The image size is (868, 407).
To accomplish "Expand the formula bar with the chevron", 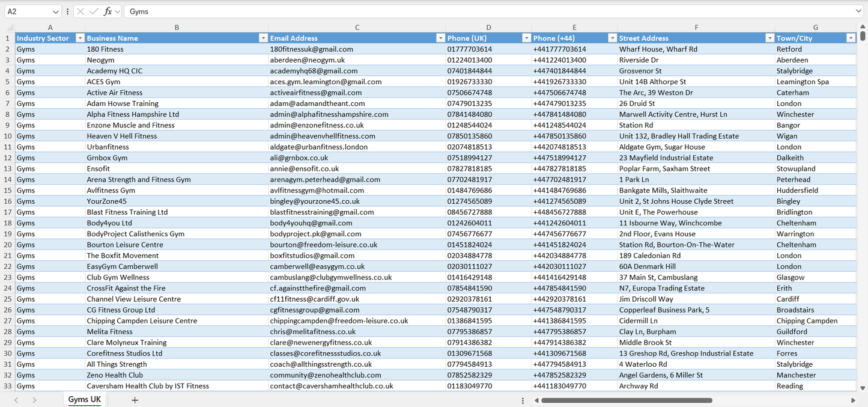I will click(858, 11).
